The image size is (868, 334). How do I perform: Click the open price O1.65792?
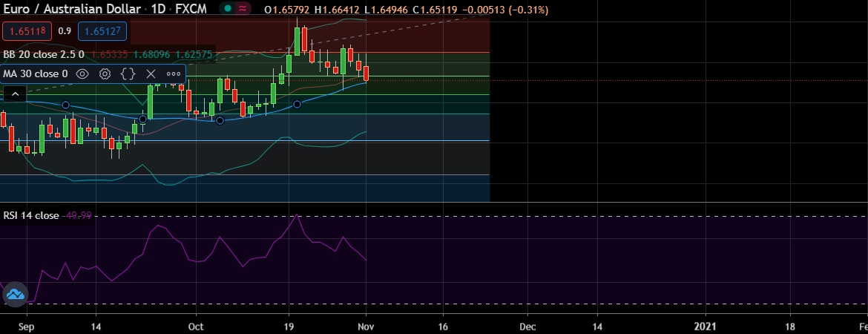click(287, 10)
